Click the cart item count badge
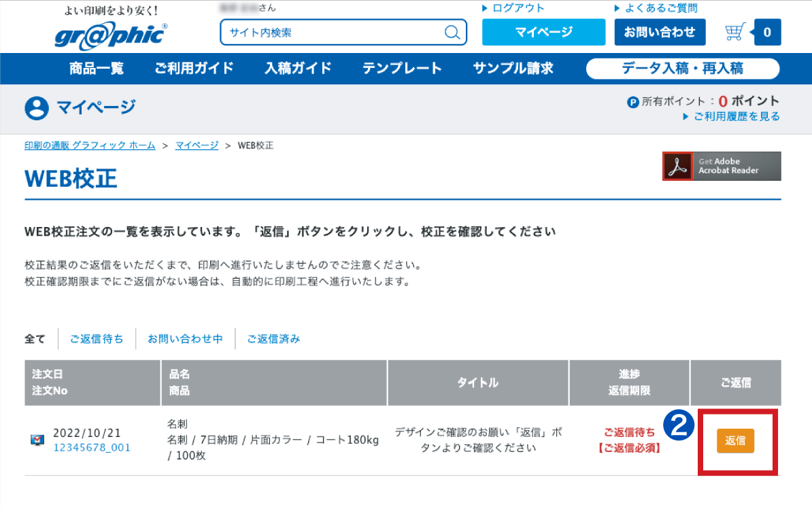 coord(767,32)
